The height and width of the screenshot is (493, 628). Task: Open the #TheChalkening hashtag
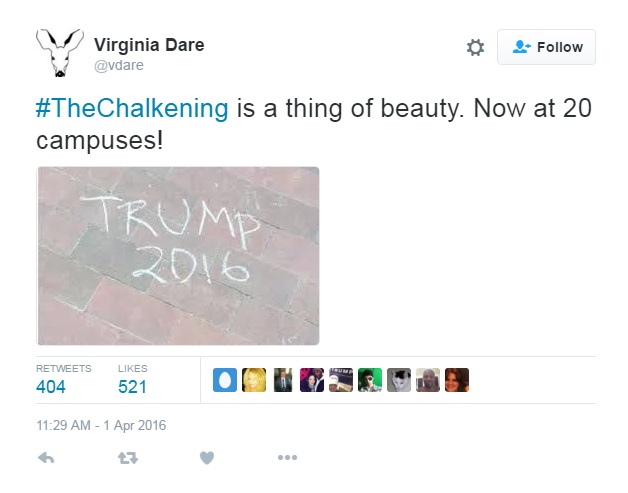pos(133,108)
